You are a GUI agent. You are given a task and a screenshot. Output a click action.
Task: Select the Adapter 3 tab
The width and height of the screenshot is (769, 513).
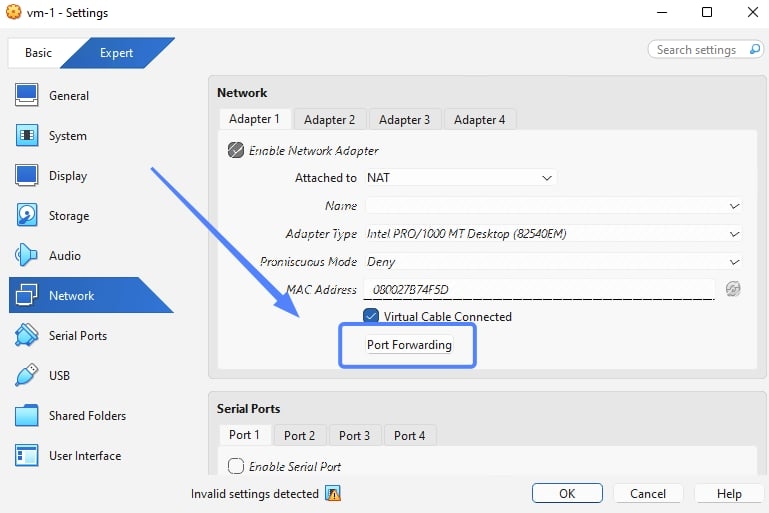point(404,120)
